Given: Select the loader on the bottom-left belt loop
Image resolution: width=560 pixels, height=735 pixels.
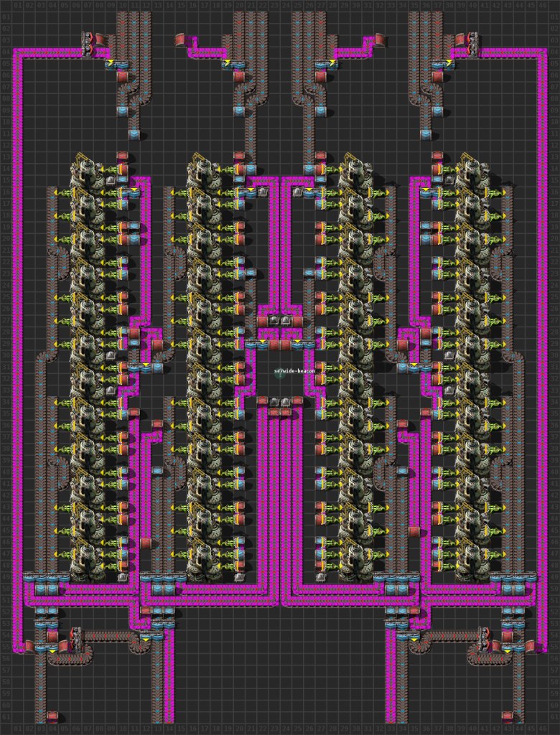Looking at the screenshot, I should 75,640.
